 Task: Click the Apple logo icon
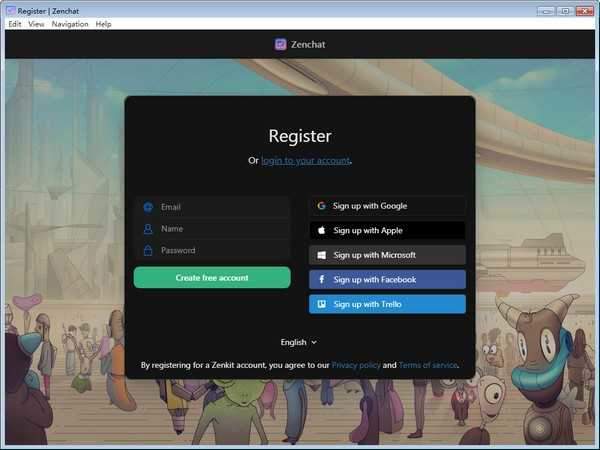click(322, 231)
